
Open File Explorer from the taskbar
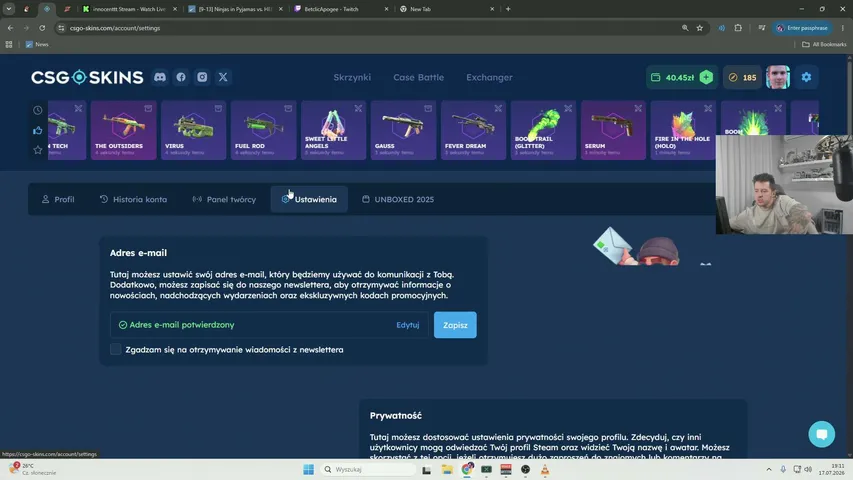click(x=447, y=469)
